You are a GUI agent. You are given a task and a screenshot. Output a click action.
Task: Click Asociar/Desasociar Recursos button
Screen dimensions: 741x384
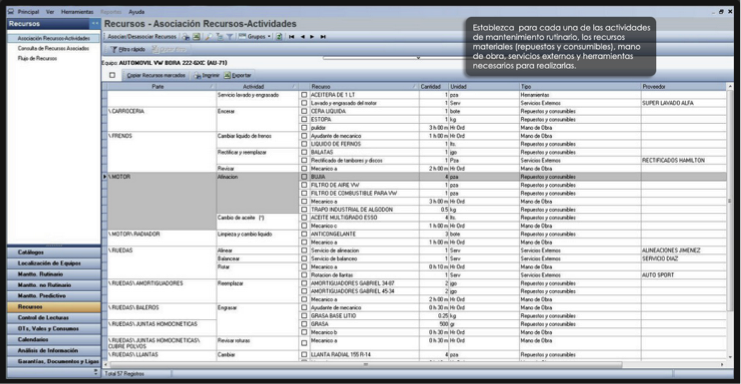[142, 36]
